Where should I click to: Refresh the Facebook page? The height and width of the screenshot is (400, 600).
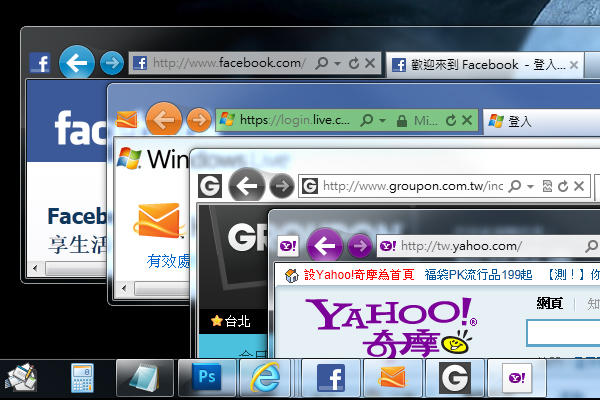click(x=354, y=63)
